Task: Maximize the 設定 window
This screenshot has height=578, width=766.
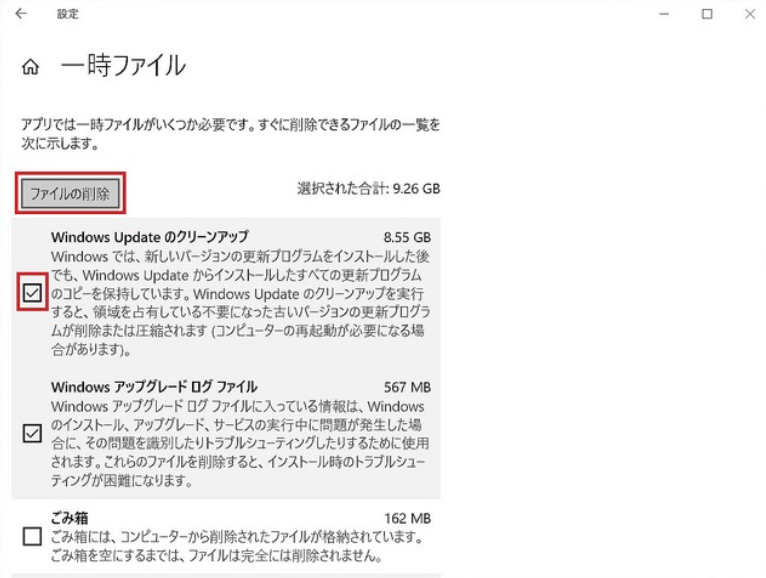Action: [x=707, y=14]
